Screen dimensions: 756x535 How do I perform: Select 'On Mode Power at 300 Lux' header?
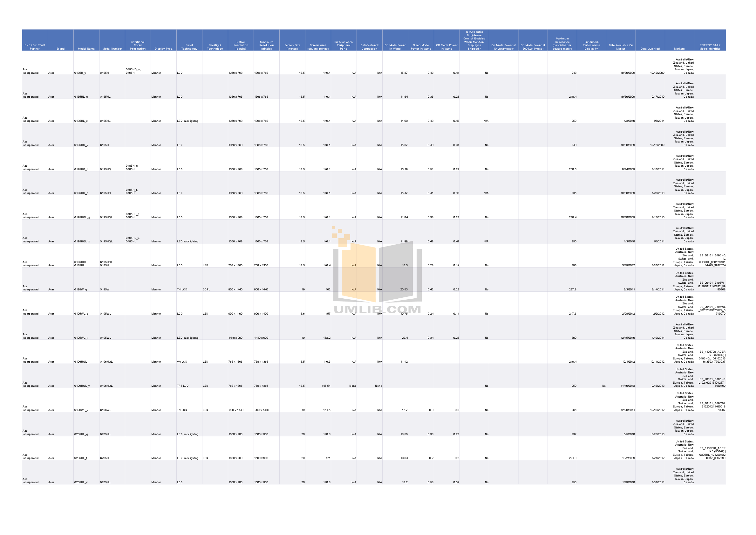point(533,47)
